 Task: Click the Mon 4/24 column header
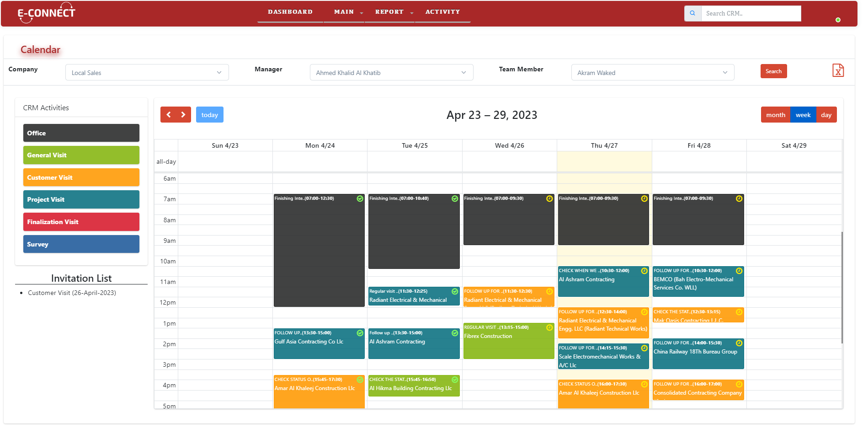click(320, 145)
